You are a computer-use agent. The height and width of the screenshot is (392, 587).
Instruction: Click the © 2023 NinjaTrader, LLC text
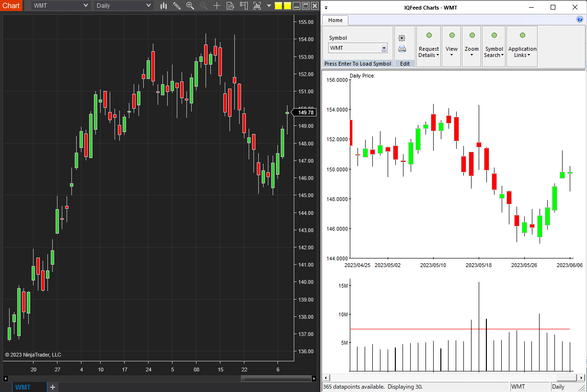point(33,355)
